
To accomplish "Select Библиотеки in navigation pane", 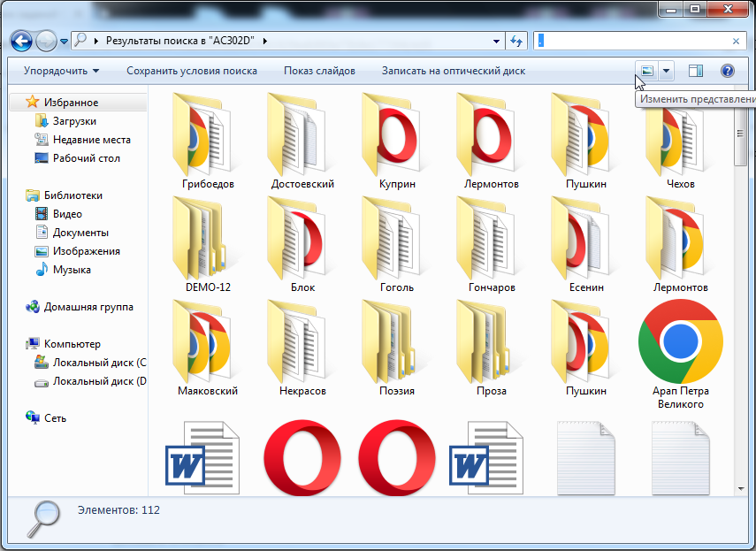I will (x=73, y=195).
